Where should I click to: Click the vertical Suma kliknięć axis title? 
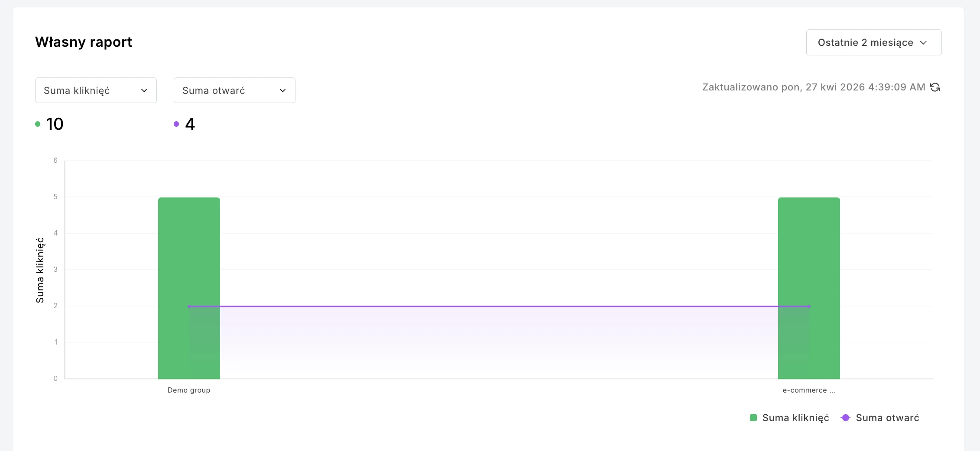point(40,270)
